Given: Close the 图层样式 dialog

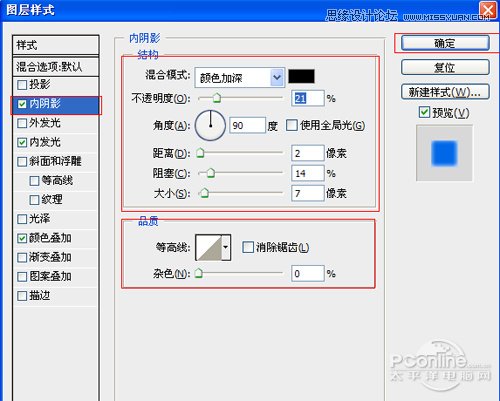Looking at the screenshot, I should 488,11.
